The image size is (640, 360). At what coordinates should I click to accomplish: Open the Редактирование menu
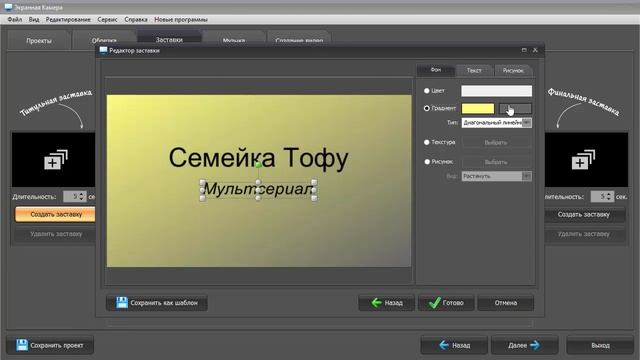pyautogui.click(x=68, y=19)
